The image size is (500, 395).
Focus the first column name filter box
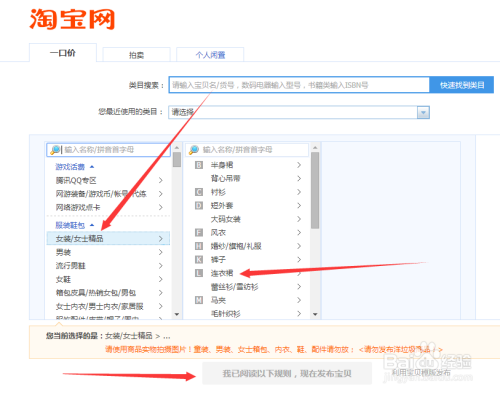108,150
